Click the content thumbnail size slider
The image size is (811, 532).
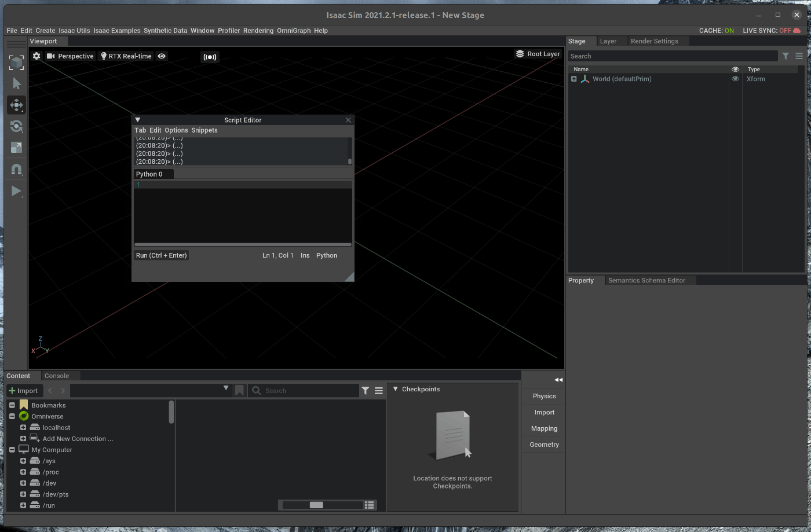322,505
